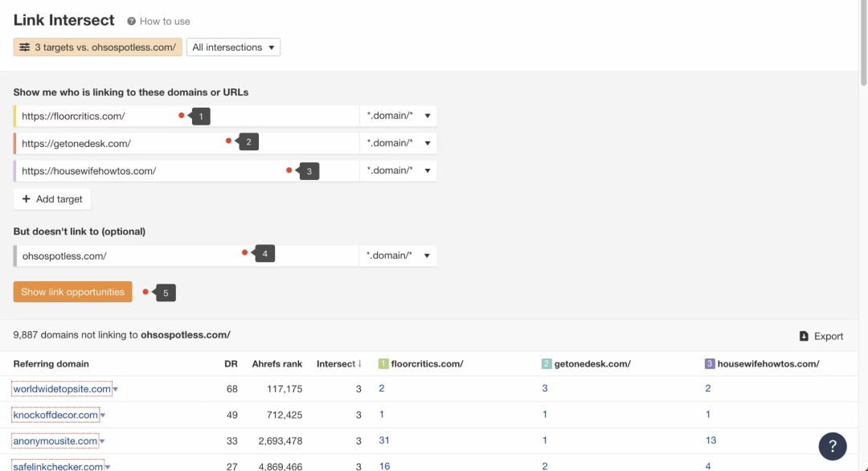This screenshot has width=868, height=471.
Task: Click housewifehowtos link count 13 for anonymousite.com
Action: click(710, 440)
